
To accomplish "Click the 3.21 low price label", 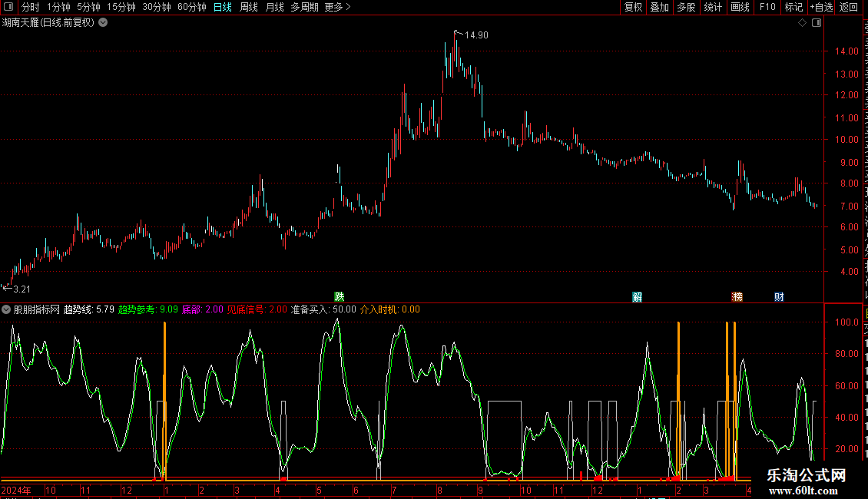I will tap(22, 289).
